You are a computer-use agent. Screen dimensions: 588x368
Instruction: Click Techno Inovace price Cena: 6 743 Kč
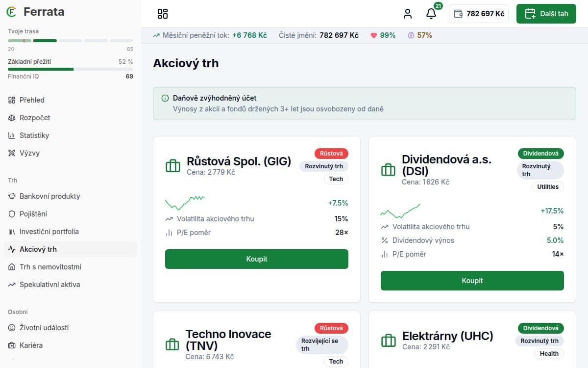pos(209,357)
